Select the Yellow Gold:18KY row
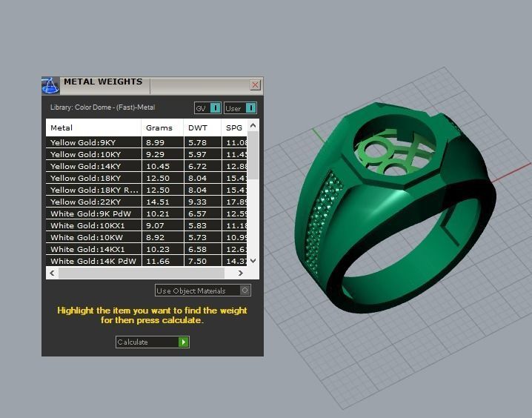 (147, 178)
